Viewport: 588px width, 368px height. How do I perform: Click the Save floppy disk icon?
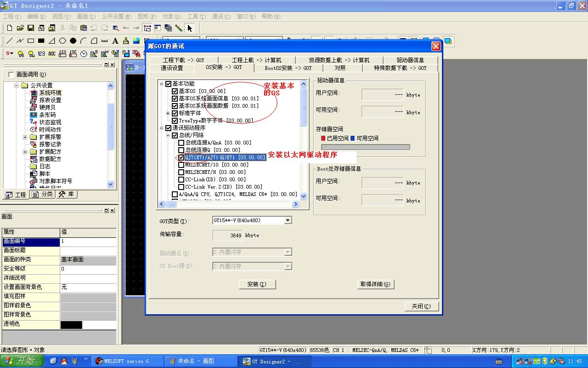pos(31,28)
